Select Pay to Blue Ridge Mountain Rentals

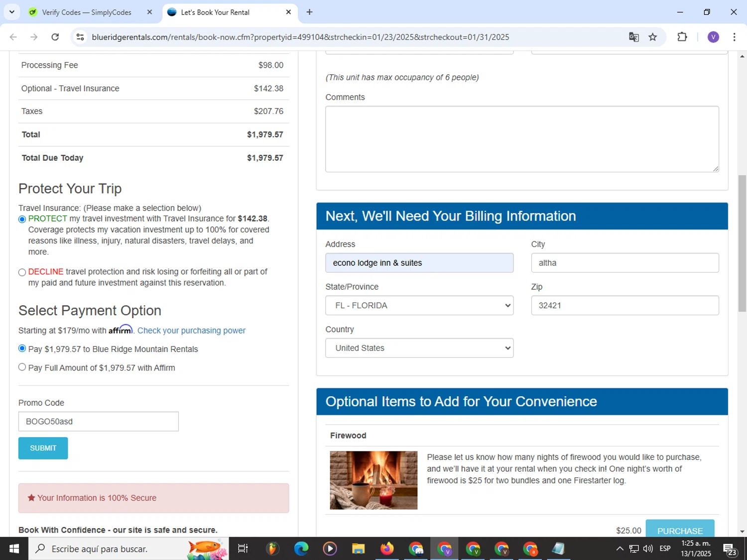coord(22,348)
